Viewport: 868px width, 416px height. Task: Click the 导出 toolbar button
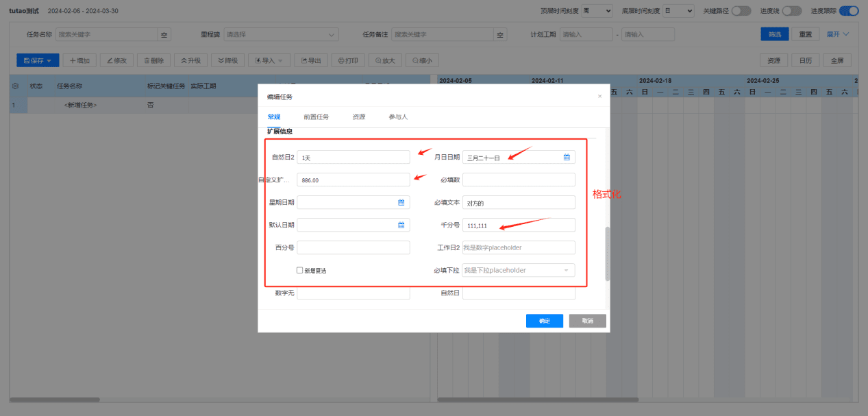[x=311, y=60]
